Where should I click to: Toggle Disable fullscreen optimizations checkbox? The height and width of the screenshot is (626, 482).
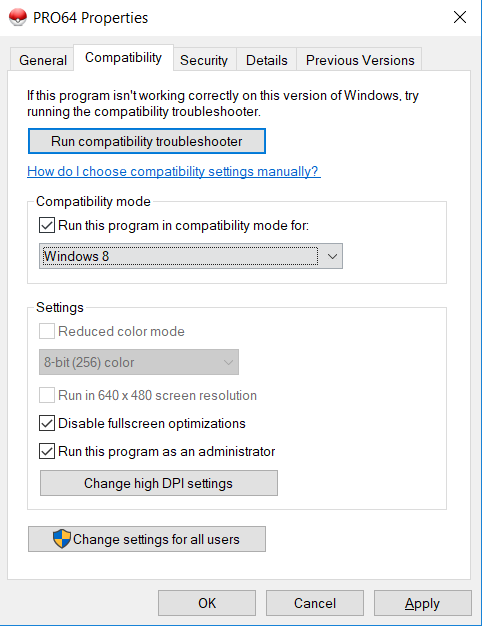pos(47,423)
